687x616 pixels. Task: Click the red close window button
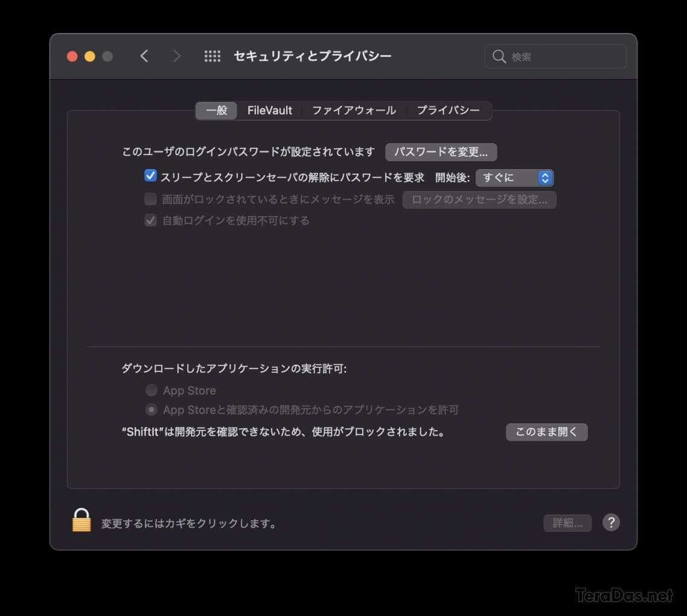72,57
